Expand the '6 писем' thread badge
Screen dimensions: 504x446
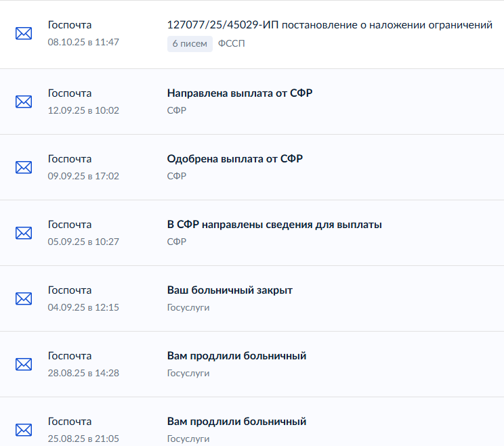tap(190, 44)
